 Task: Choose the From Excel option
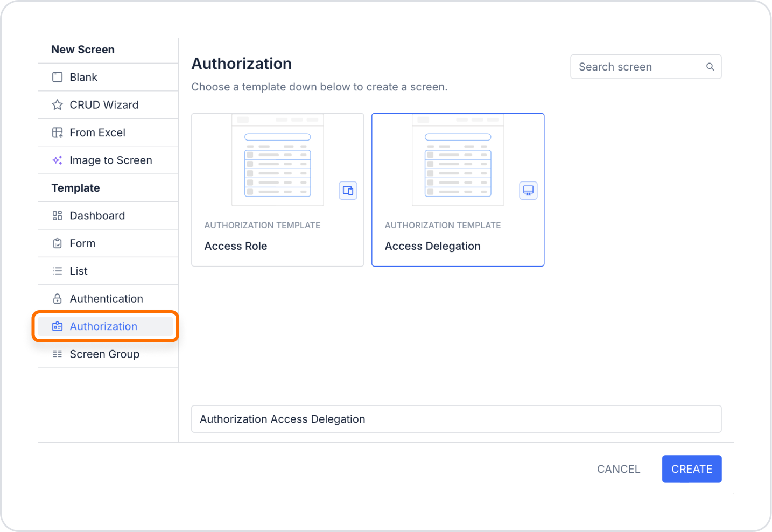click(108, 132)
